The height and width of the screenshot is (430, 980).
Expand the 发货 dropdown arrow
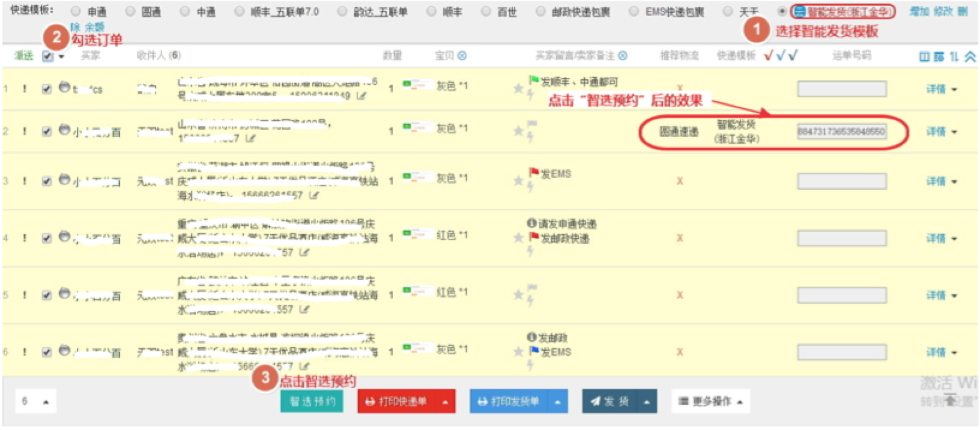click(647, 401)
